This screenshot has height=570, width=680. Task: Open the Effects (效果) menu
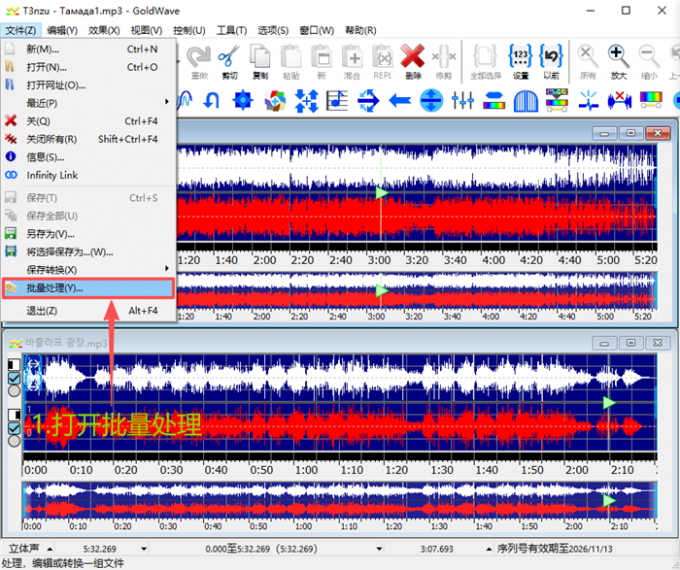[104, 30]
